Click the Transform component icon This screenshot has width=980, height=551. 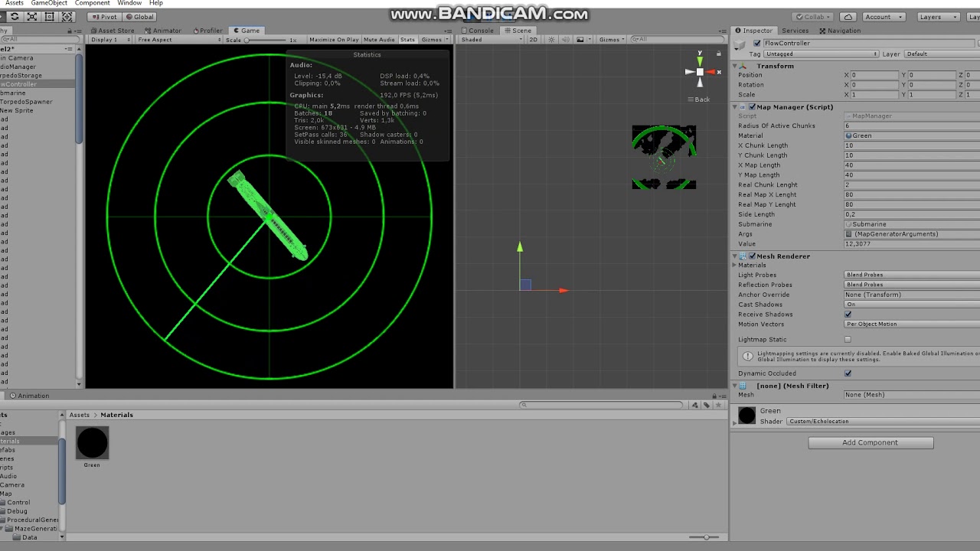[x=743, y=66]
